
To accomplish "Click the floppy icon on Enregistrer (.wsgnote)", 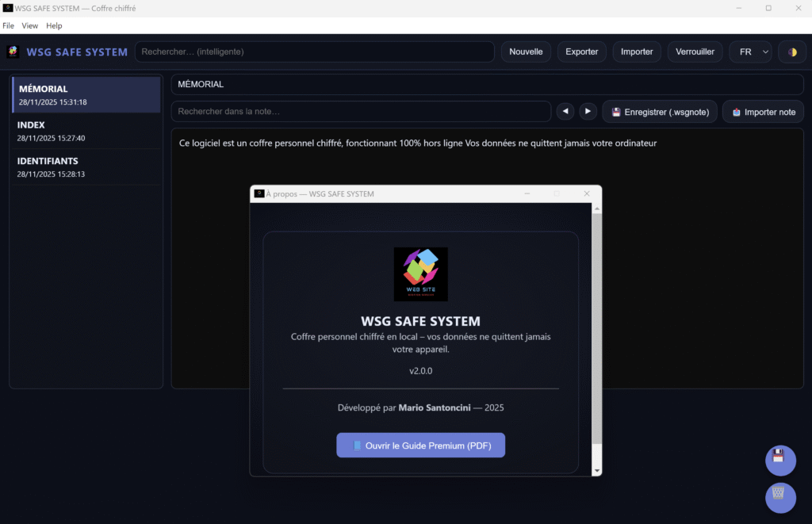I will coord(615,111).
